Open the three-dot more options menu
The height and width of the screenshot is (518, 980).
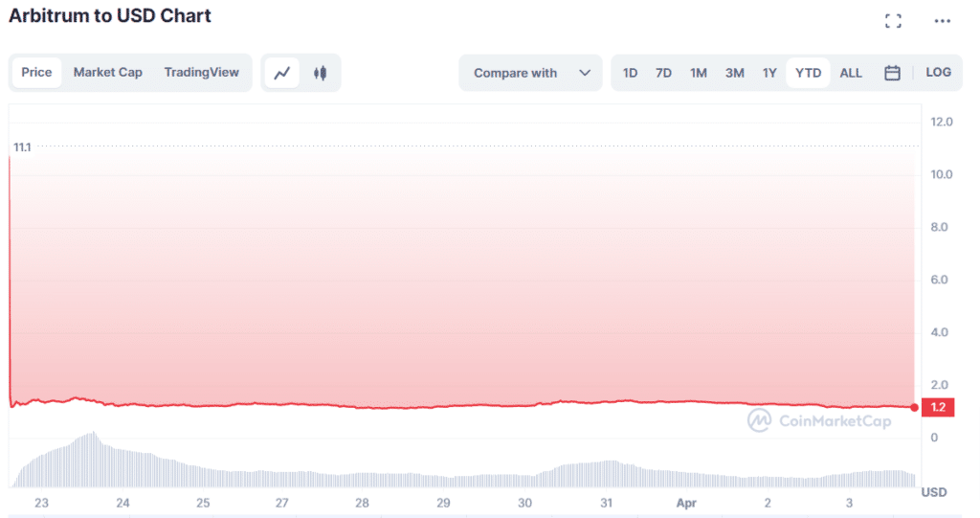[942, 21]
